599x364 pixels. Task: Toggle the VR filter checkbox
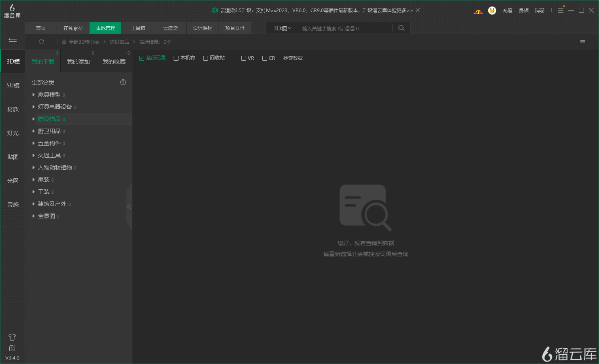pyautogui.click(x=244, y=58)
